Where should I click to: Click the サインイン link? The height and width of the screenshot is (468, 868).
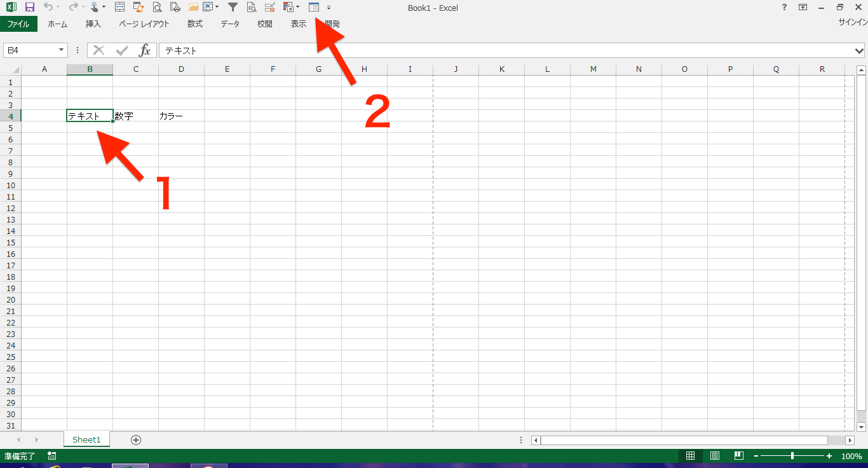pos(853,22)
